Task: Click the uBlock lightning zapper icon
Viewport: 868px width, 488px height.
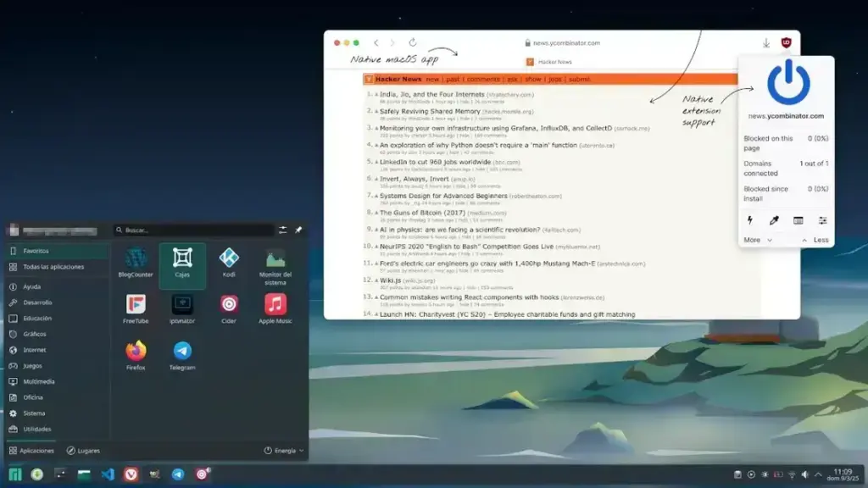Action: pyautogui.click(x=749, y=220)
